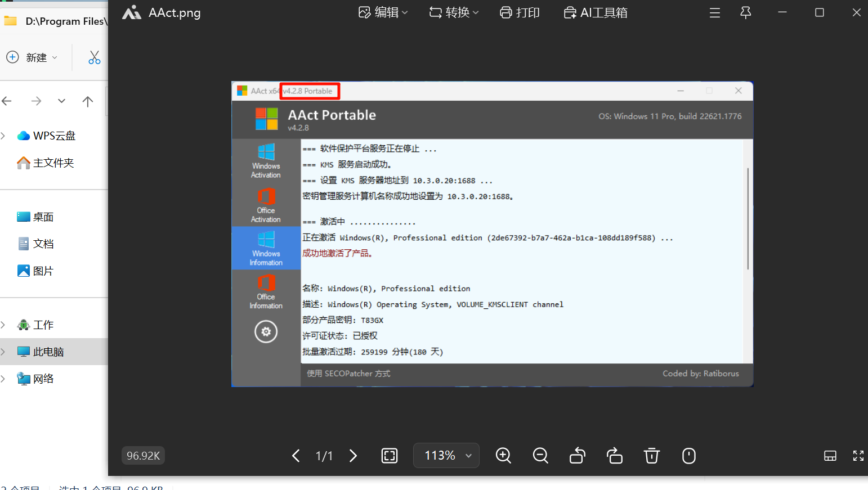868x490 pixels.
Task: Rotate the image clockwise
Action: [x=615, y=456]
